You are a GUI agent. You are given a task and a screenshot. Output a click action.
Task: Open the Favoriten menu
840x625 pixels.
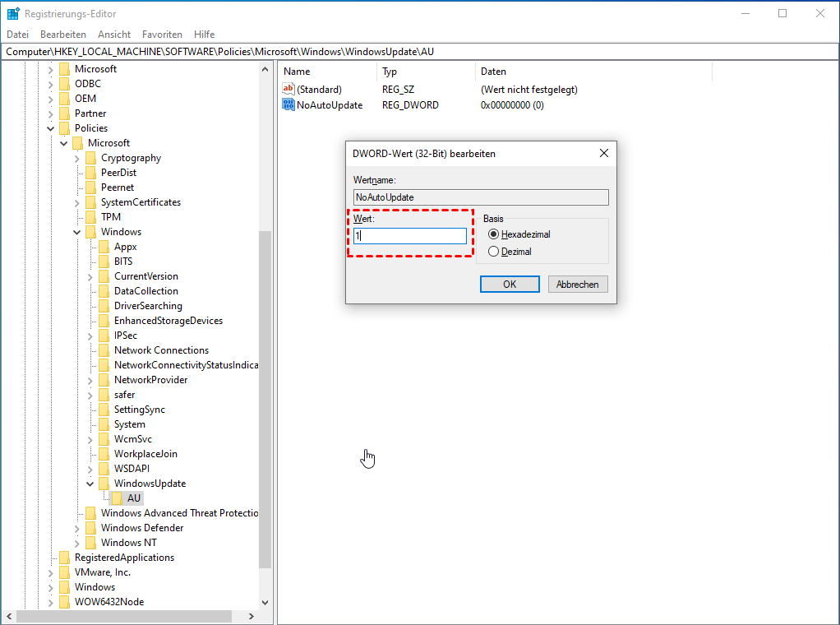tap(162, 35)
